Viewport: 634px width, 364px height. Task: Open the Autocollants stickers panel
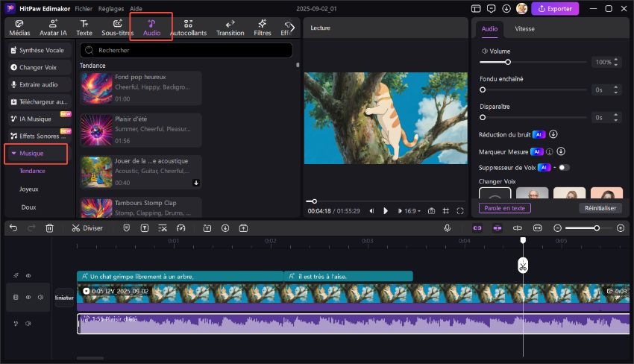[x=189, y=28]
